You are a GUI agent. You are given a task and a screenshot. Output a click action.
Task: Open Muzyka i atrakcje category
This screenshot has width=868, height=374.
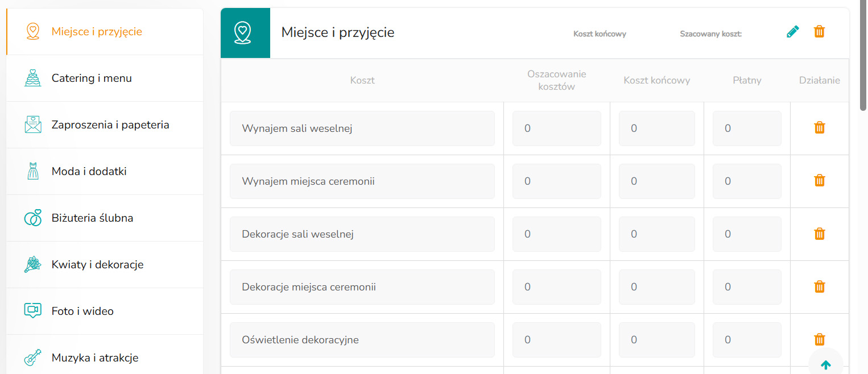tap(94, 358)
